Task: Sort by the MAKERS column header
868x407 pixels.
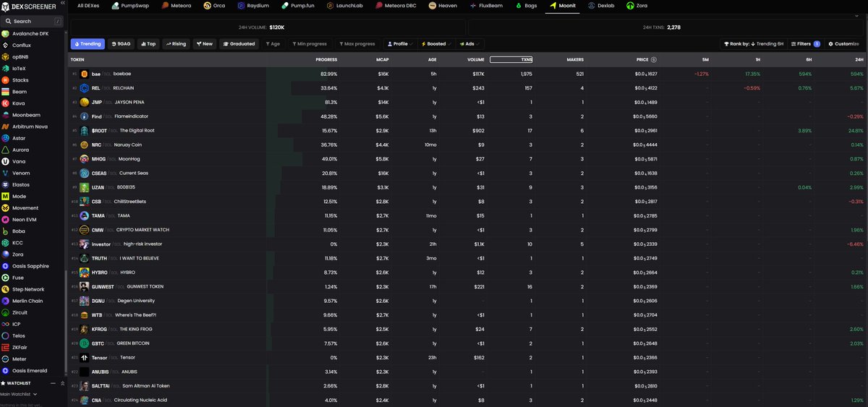Action: point(575,59)
